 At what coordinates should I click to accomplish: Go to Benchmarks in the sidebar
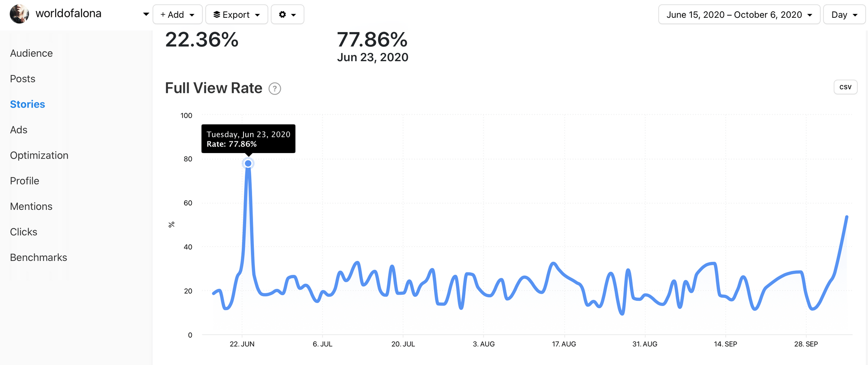click(x=38, y=258)
